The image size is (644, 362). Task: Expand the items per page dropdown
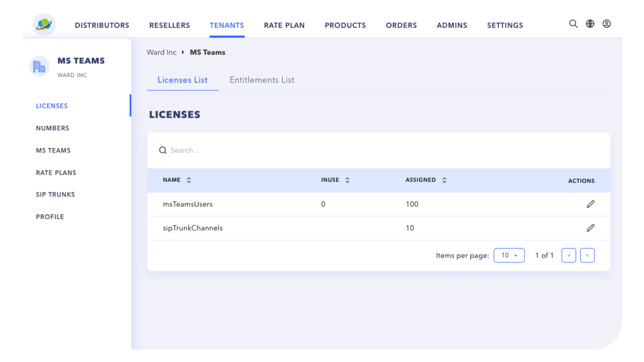click(509, 255)
